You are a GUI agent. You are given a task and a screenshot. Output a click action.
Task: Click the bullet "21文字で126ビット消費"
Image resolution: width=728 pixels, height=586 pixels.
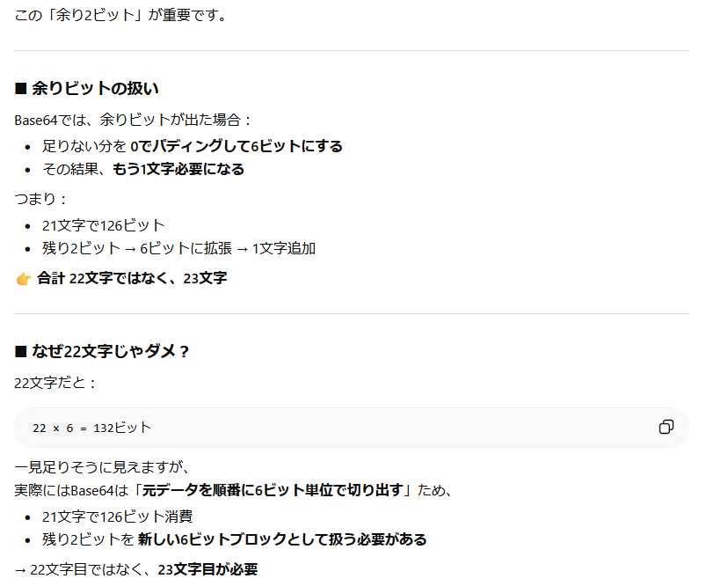pyautogui.click(x=117, y=516)
